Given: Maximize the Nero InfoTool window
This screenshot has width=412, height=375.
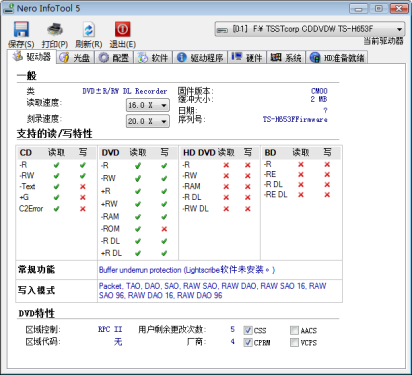Looking at the screenshot, I should (x=379, y=8).
